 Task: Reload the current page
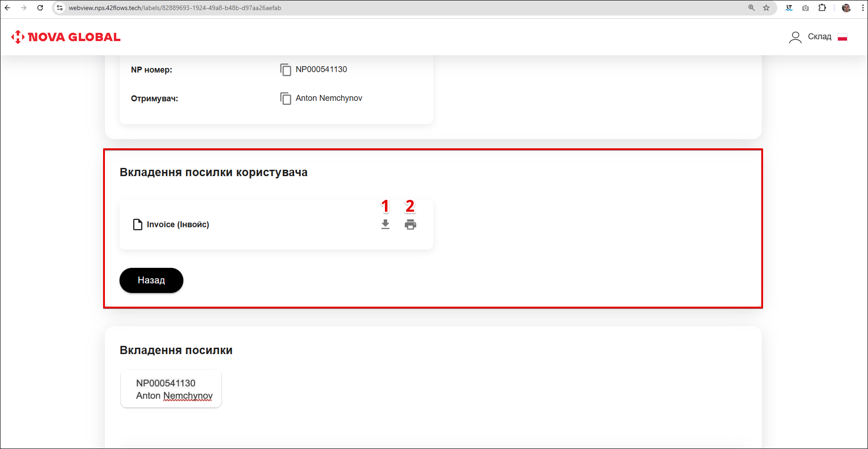40,8
